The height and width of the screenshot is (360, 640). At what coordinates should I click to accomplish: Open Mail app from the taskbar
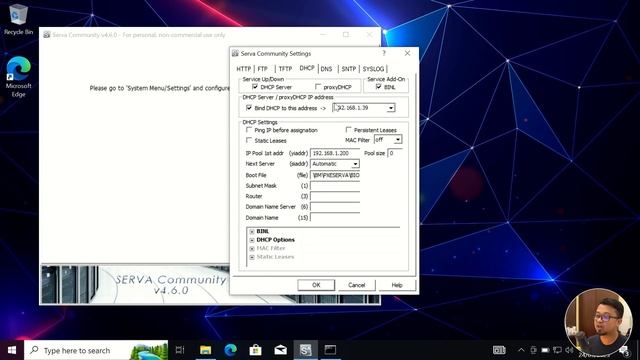pos(280,350)
